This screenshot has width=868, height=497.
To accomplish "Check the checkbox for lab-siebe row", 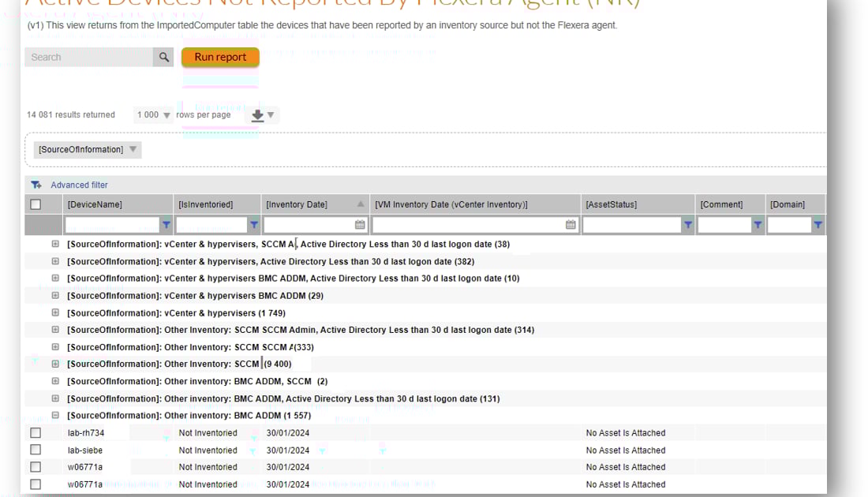I will [34, 450].
